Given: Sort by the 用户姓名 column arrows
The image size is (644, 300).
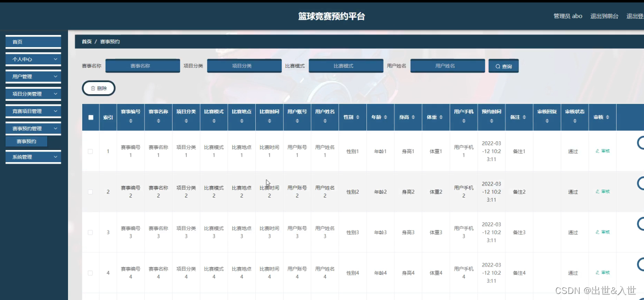Looking at the screenshot, I should [x=325, y=121].
